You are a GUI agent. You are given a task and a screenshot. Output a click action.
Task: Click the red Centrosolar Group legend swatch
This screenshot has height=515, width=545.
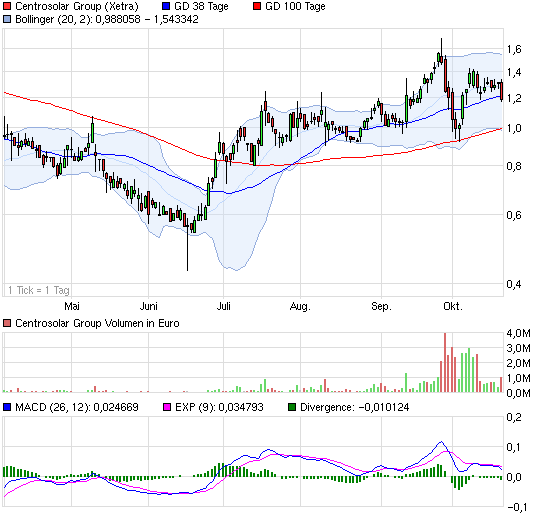pos(7,6)
